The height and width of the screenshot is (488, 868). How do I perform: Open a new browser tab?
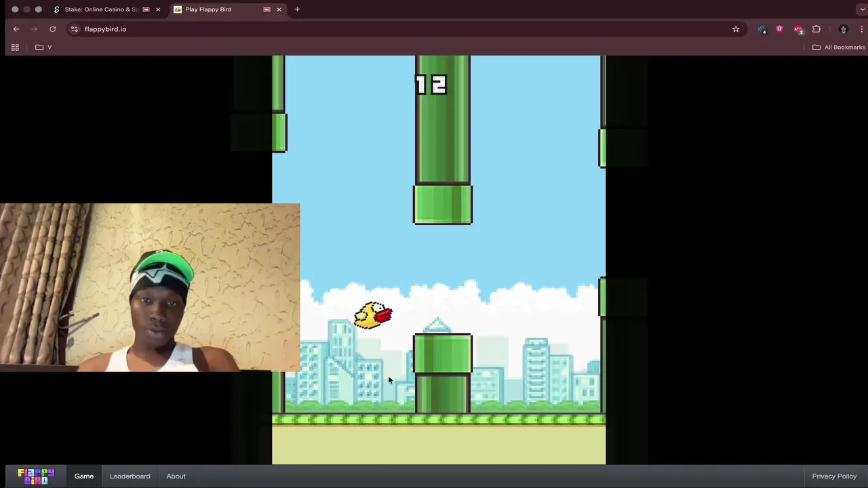coord(297,9)
